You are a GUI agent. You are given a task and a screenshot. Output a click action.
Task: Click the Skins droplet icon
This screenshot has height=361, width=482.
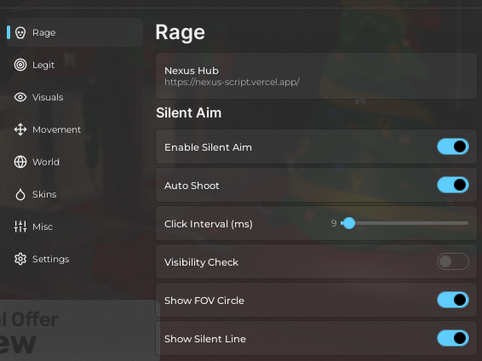click(x=20, y=194)
